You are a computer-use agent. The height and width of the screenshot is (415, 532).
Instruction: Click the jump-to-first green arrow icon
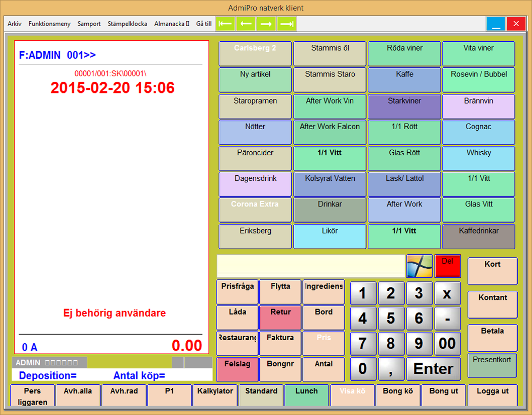(226, 24)
